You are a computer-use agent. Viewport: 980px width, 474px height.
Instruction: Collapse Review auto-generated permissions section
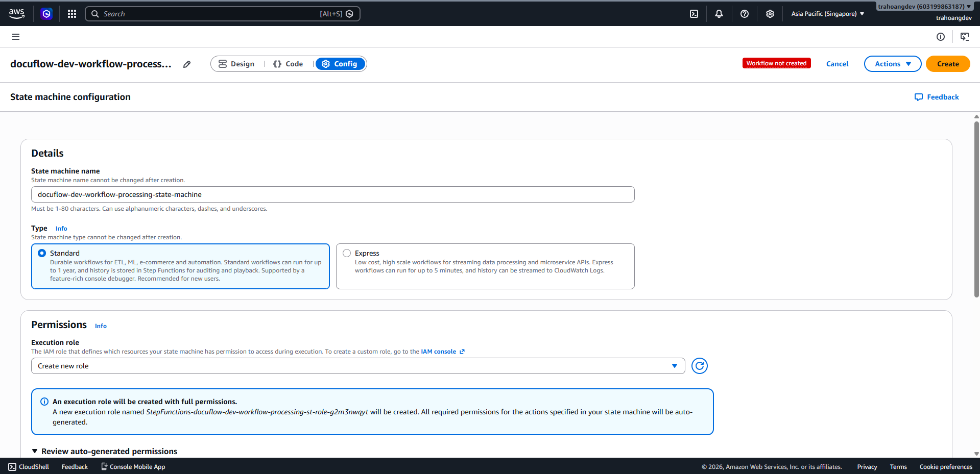104,451
